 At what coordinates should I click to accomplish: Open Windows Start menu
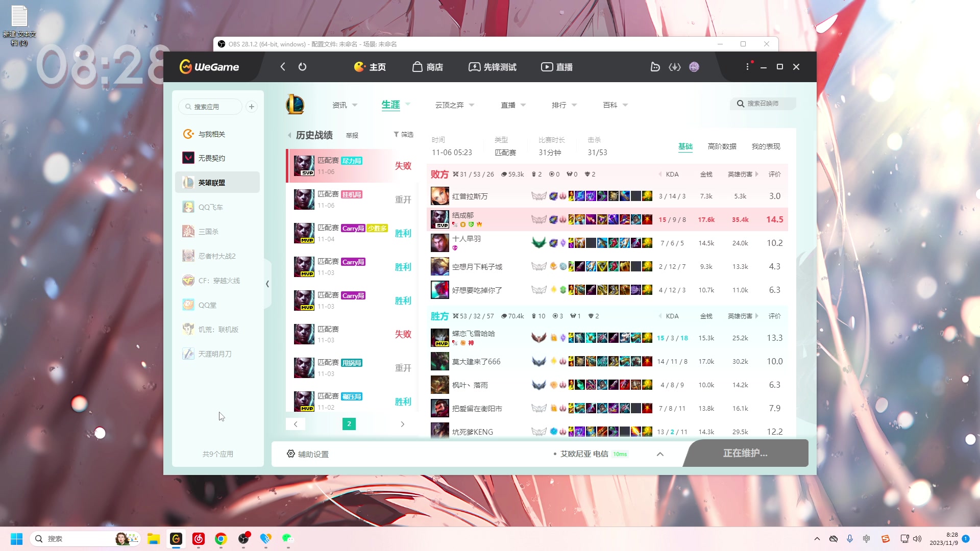pyautogui.click(x=17, y=539)
